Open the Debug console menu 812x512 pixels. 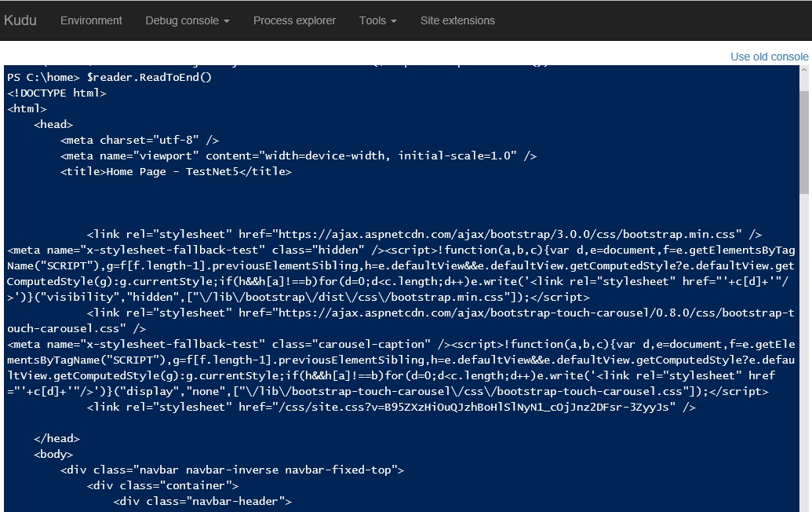click(x=188, y=20)
